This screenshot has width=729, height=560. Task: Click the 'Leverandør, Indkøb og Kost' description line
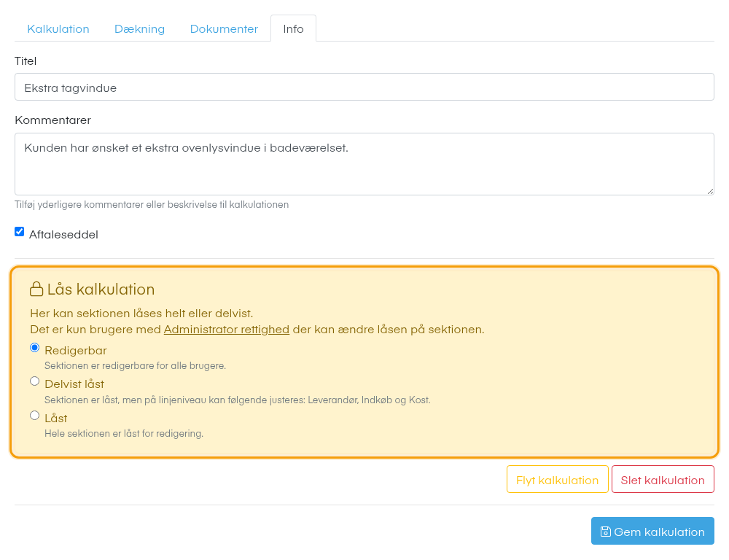coord(238,400)
